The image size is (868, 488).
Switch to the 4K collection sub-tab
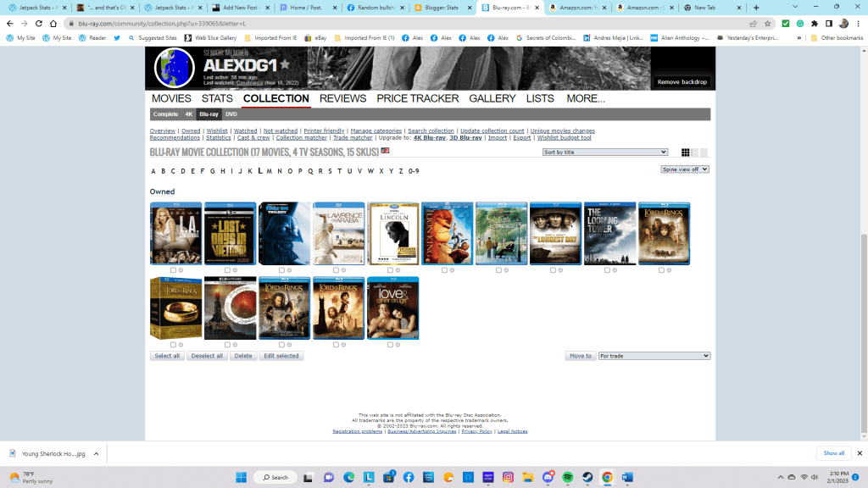pyautogui.click(x=189, y=114)
